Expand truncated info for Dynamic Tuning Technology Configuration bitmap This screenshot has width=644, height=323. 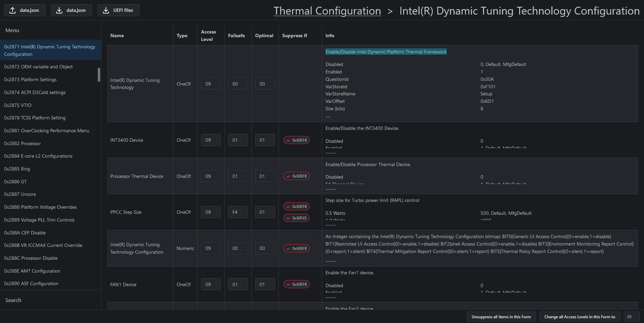pyautogui.click(x=331, y=261)
